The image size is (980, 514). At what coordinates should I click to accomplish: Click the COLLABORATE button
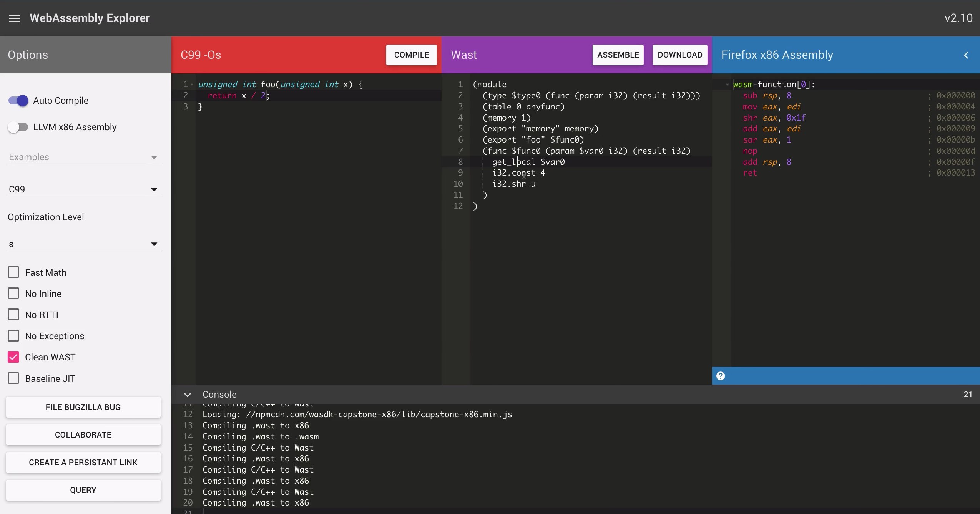click(83, 435)
